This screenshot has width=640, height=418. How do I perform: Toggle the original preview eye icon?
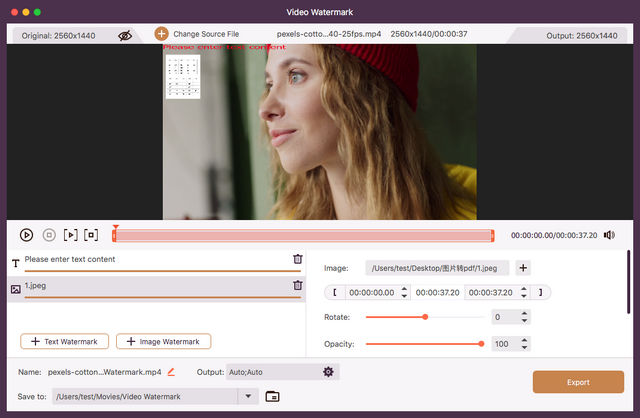point(125,35)
